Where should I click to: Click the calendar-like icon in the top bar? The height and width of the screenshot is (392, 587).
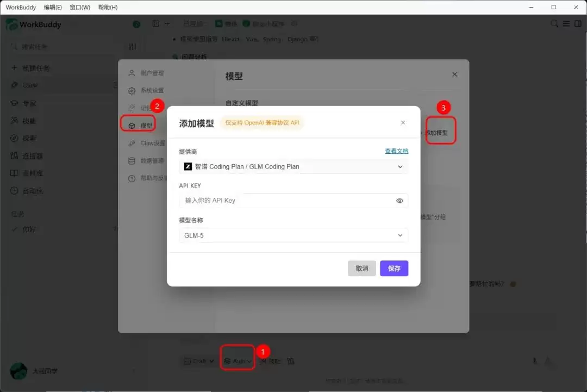156,23
